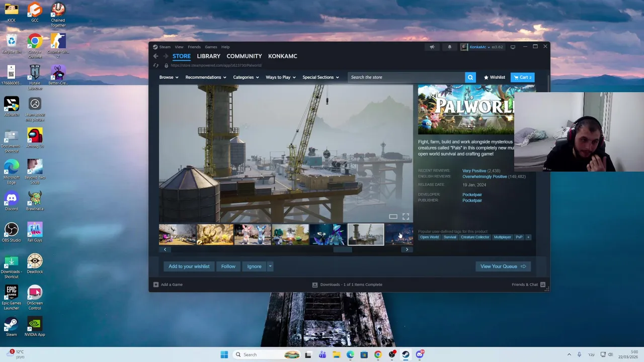
Task: Open Friends & Chat icon
Action: point(543,285)
